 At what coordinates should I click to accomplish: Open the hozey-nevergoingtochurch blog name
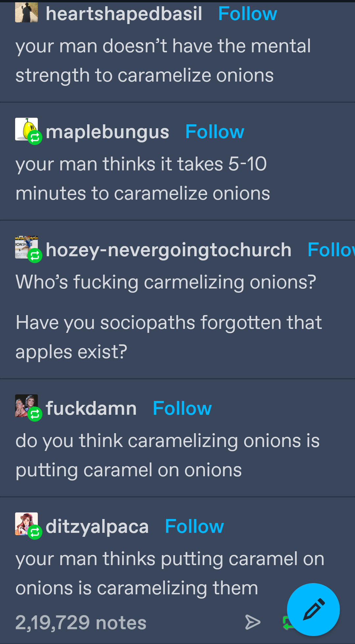(x=169, y=250)
